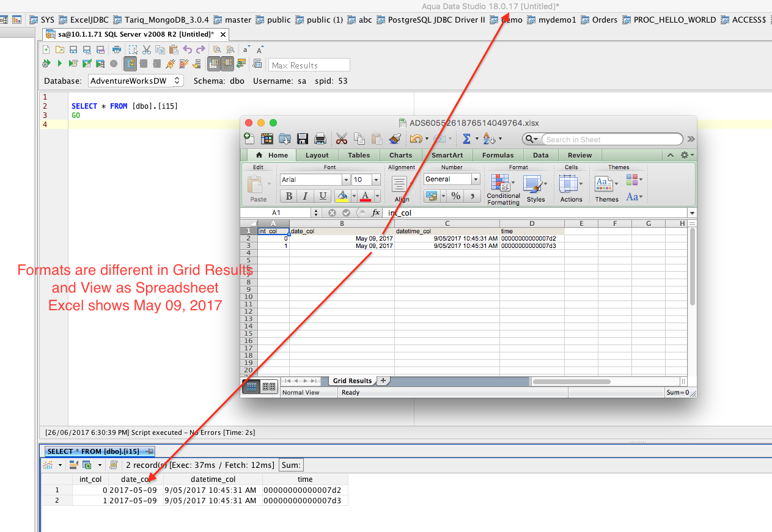Click the Undo arrow in Aqua Data Studio toolbar
Screen dimensions: 772x532
(187, 49)
